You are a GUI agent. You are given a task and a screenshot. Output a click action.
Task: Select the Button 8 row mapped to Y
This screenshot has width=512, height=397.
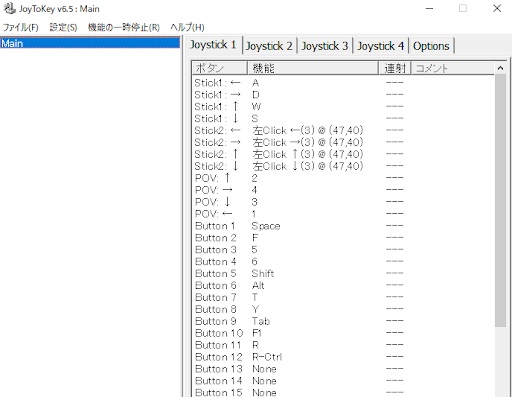click(343, 309)
